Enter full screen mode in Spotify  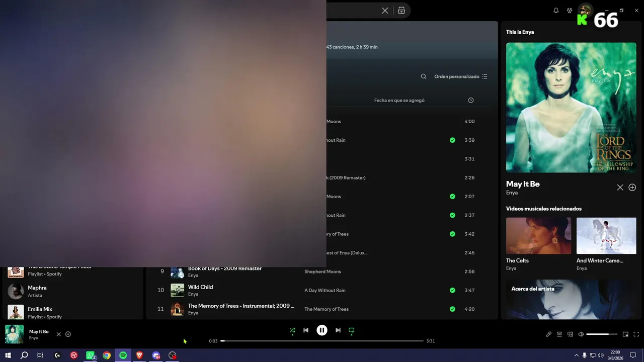pyautogui.click(x=636, y=334)
